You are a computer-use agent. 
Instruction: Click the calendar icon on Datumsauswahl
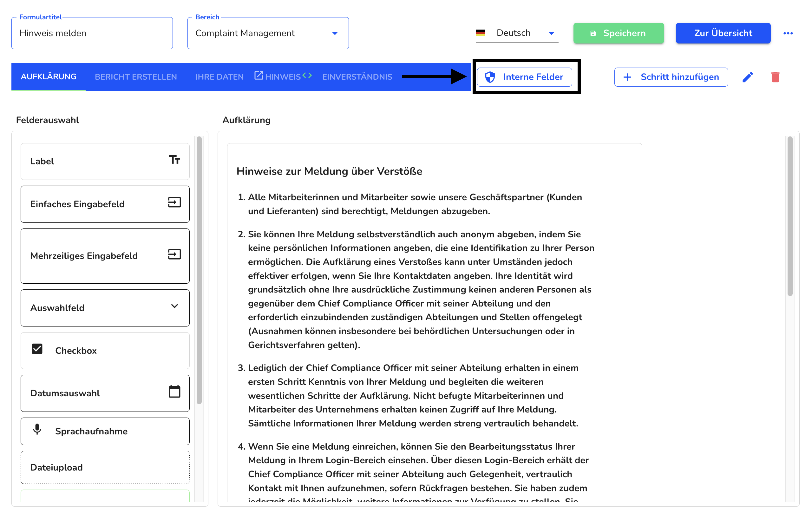tap(174, 392)
